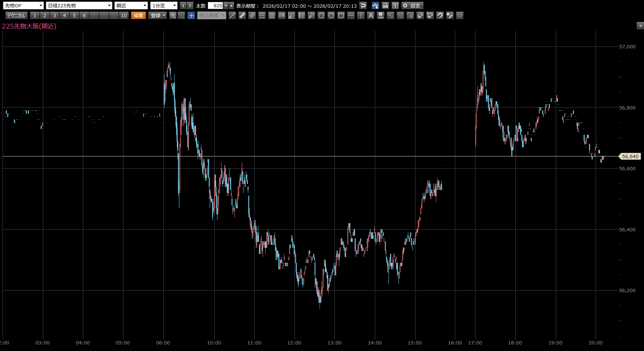
Task: Click the 本数 bar count field
Action: coord(215,5)
